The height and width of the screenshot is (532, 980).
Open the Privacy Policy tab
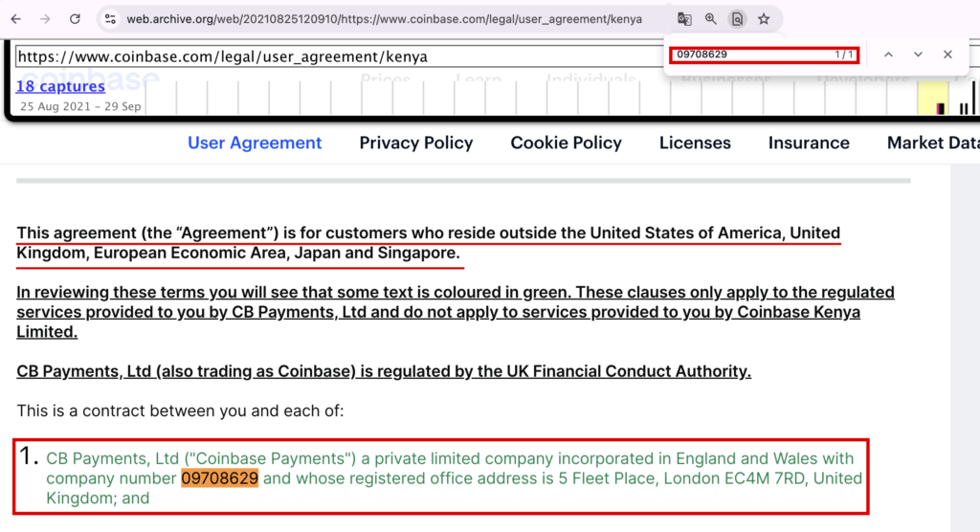coord(415,143)
